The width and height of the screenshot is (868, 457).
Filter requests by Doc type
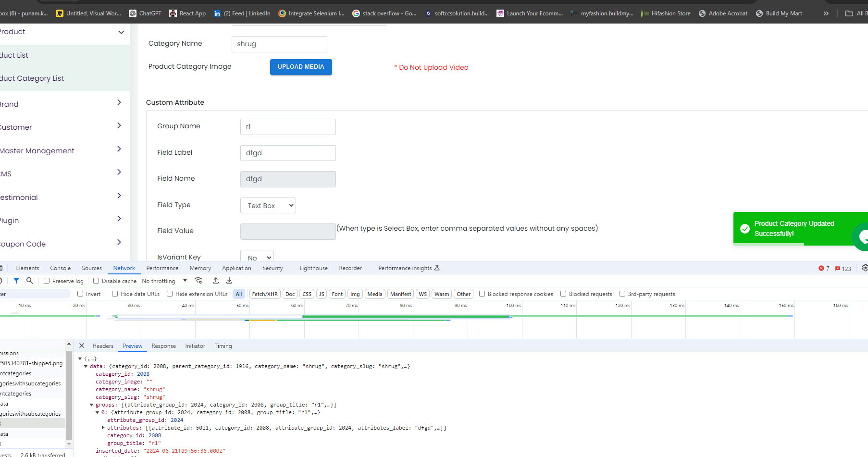point(290,294)
